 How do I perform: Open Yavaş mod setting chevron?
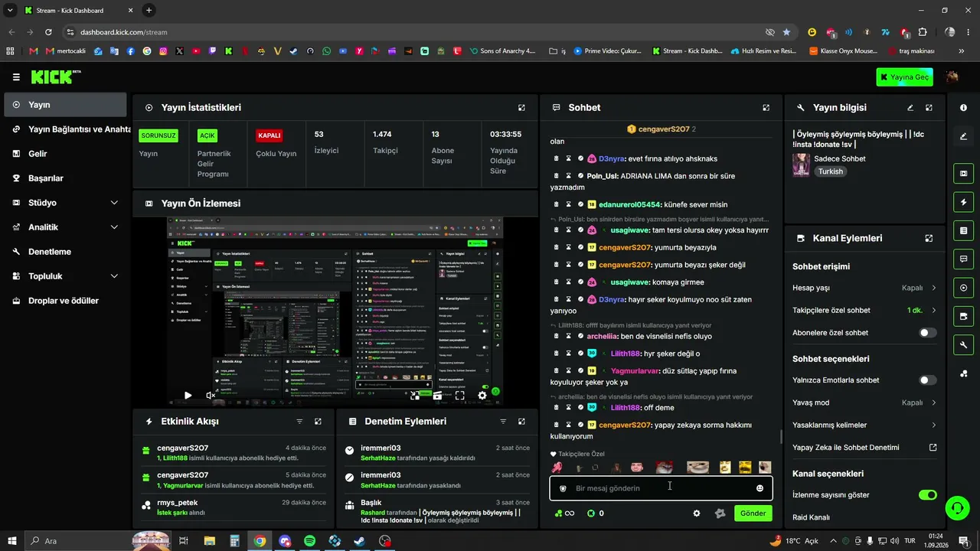[x=933, y=403]
